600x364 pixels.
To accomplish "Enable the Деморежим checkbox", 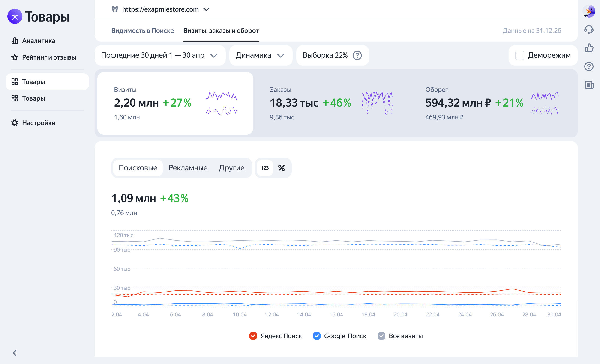I will [x=519, y=55].
